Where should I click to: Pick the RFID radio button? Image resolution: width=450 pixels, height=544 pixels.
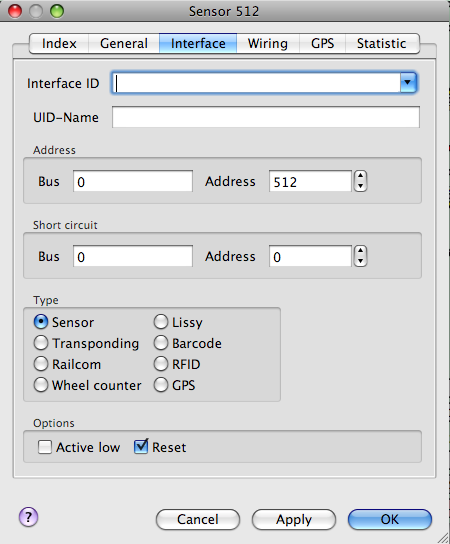point(161,364)
